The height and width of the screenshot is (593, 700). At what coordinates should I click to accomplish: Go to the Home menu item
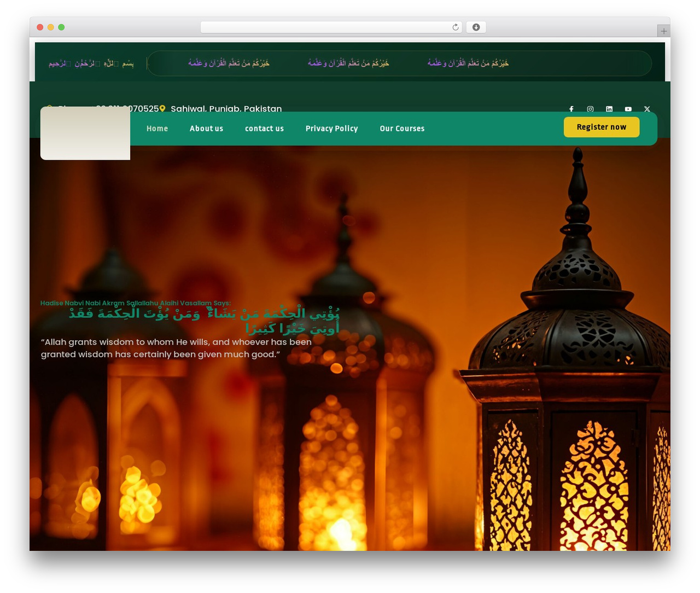tap(157, 129)
